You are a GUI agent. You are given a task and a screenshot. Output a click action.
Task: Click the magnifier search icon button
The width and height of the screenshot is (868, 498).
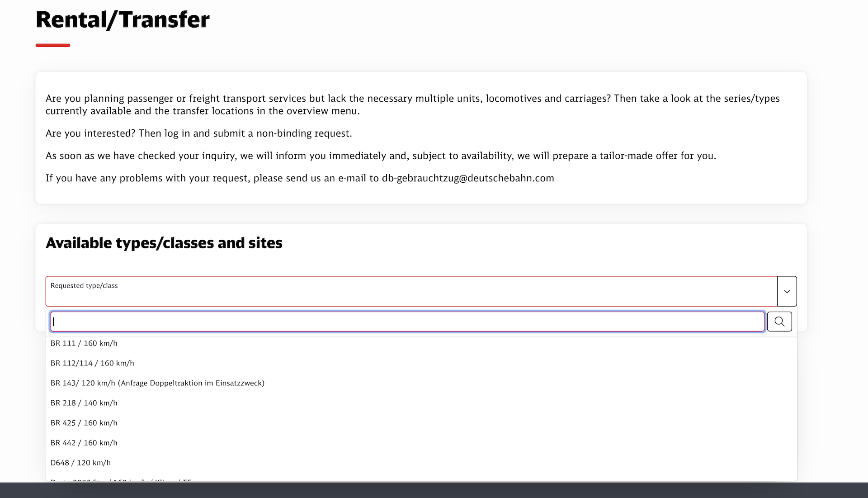click(x=779, y=322)
